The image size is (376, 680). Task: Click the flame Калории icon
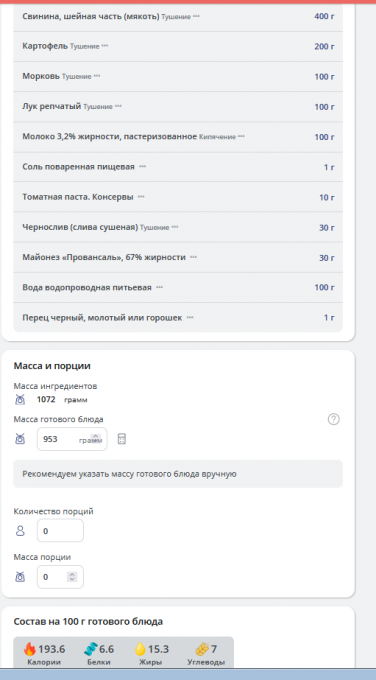click(x=30, y=649)
